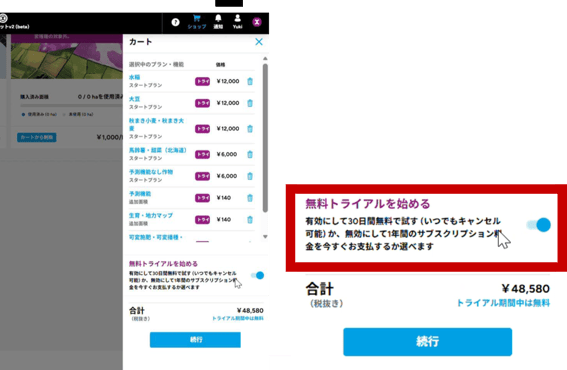Viewport: 567px width, 370px height.
Task: Close the cart panel with X
Action: click(259, 42)
